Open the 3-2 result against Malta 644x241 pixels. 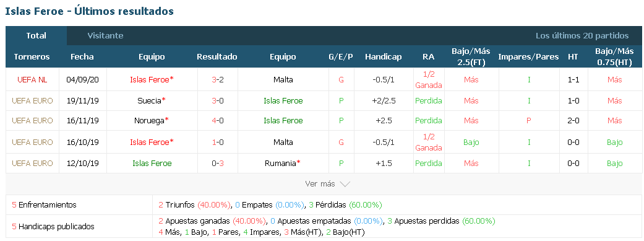(x=218, y=80)
